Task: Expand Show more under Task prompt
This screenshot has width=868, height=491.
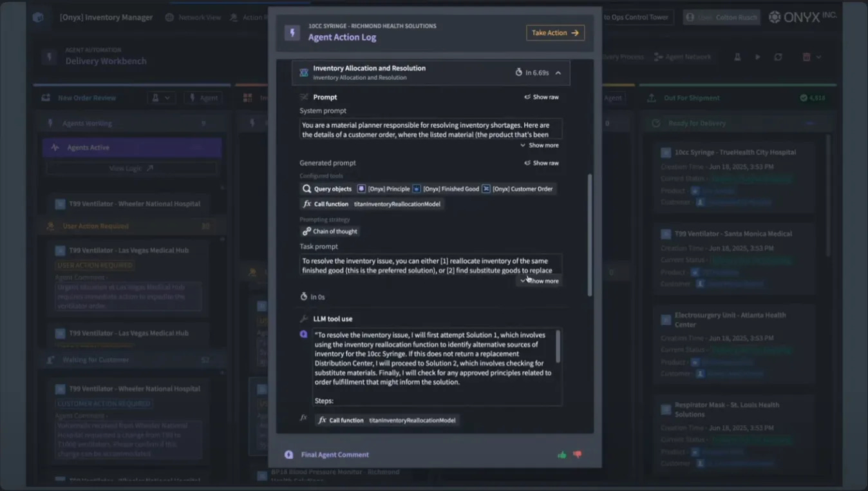Action: tap(540, 281)
